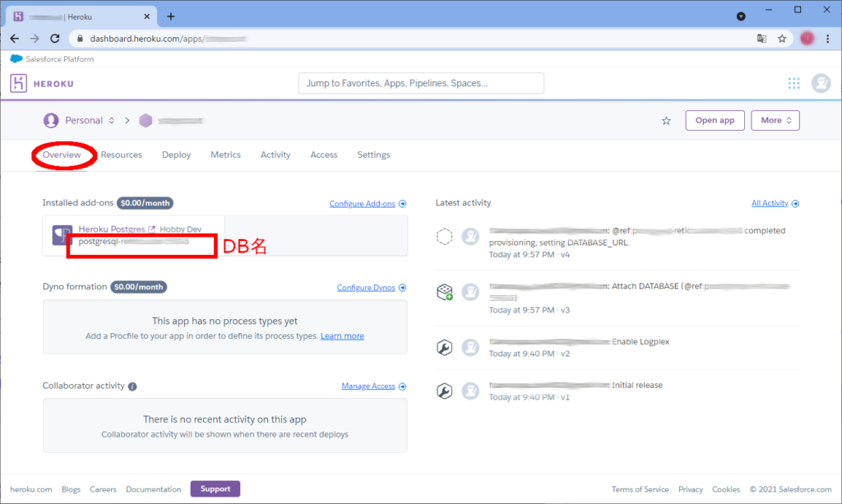This screenshot has width=842, height=504.
Task: Click the user account avatar icon
Action: coord(821,83)
